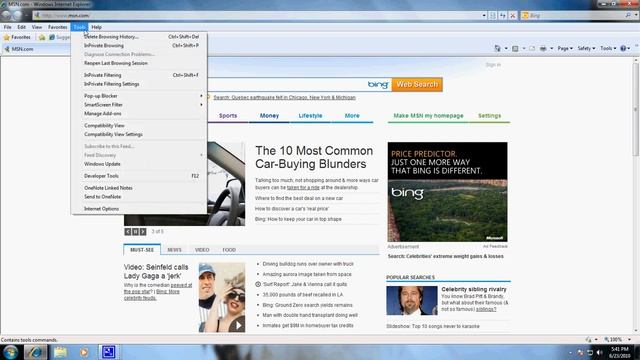Play the Seinfeld Lady Gaga video thumbnail

(x=238, y=325)
